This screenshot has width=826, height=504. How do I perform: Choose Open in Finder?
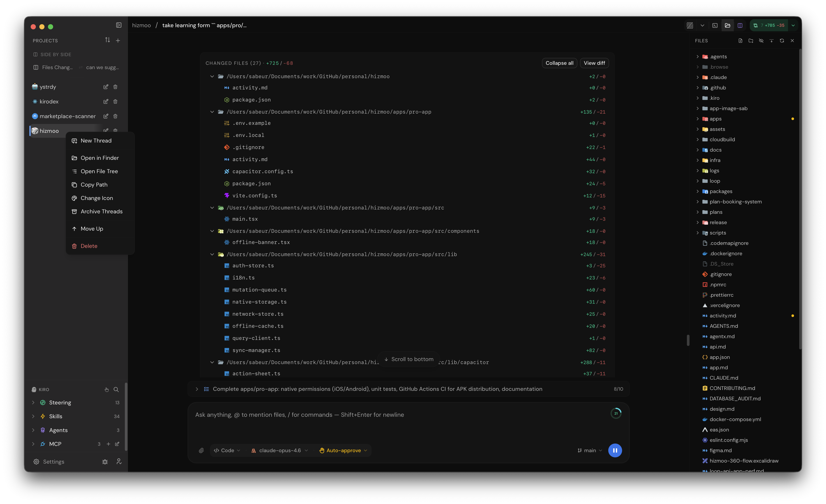tap(100, 158)
